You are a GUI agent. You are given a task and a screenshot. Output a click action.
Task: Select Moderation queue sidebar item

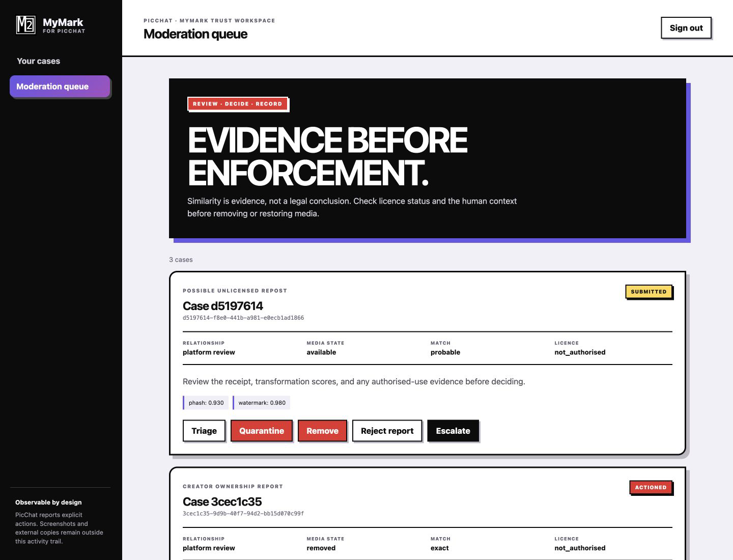[60, 87]
